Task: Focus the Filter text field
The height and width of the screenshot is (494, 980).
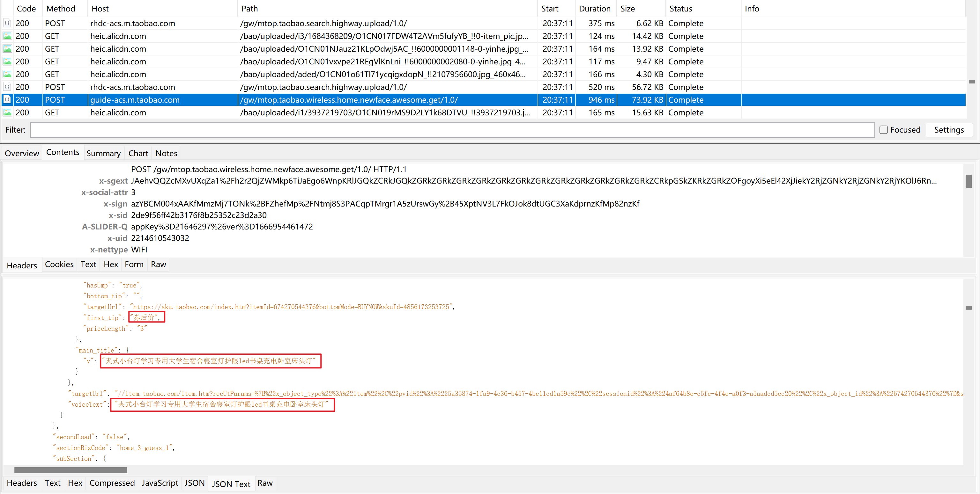Action: click(x=452, y=130)
